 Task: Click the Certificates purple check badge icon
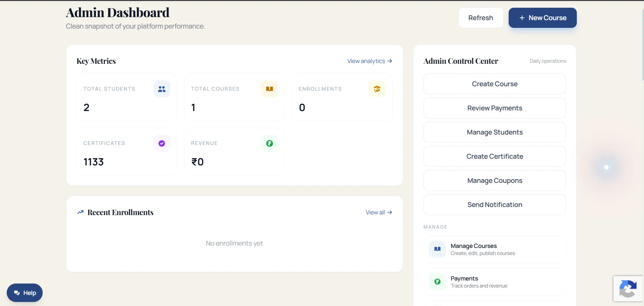point(162,143)
